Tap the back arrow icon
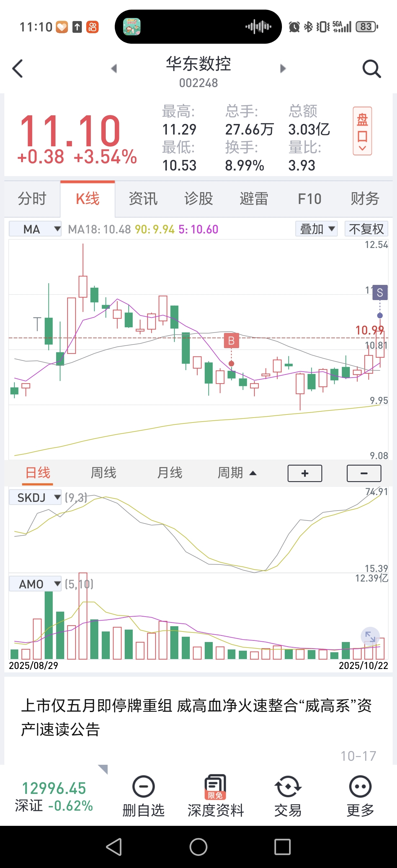 click(x=18, y=69)
